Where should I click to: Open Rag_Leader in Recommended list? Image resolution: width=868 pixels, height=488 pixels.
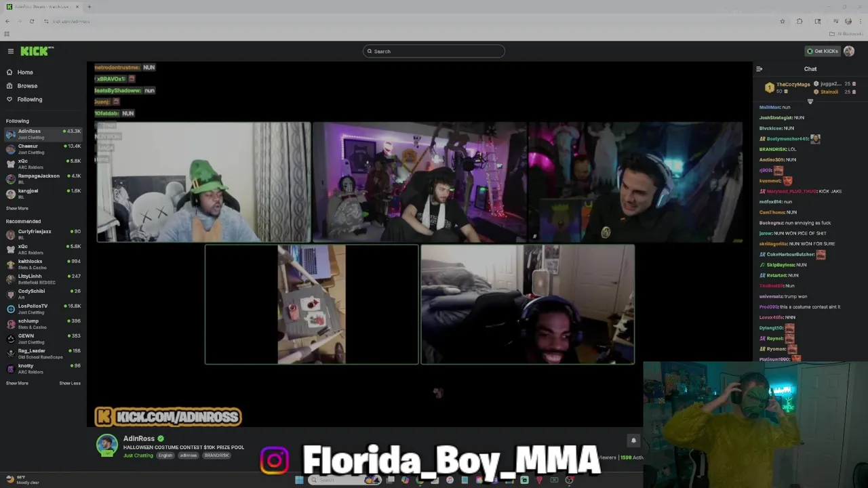point(43,354)
